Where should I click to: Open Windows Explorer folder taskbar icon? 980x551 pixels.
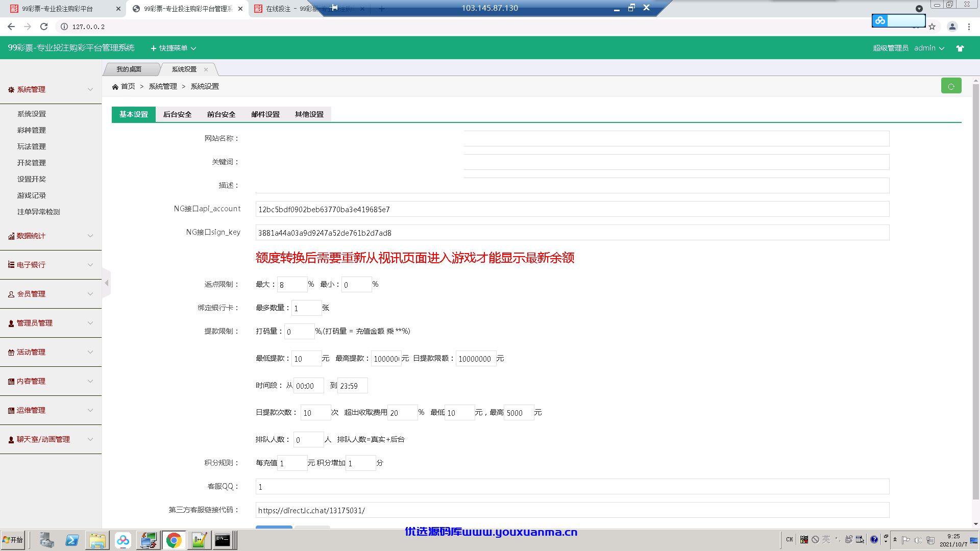97,540
